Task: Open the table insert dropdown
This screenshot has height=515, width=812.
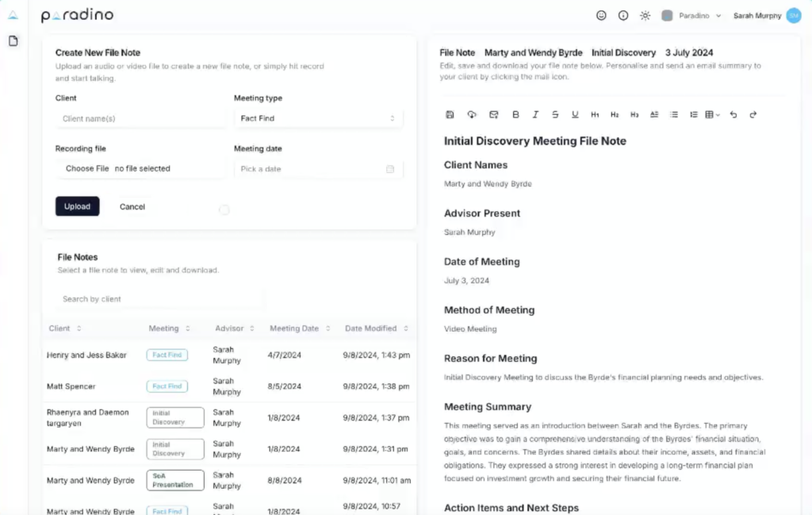Action: pyautogui.click(x=712, y=114)
